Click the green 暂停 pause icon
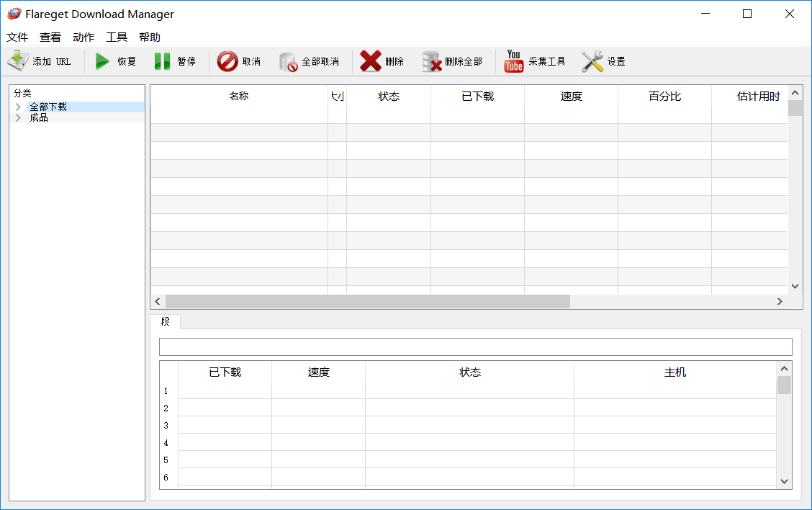The image size is (812, 510). pyautogui.click(x=162, y=61)
